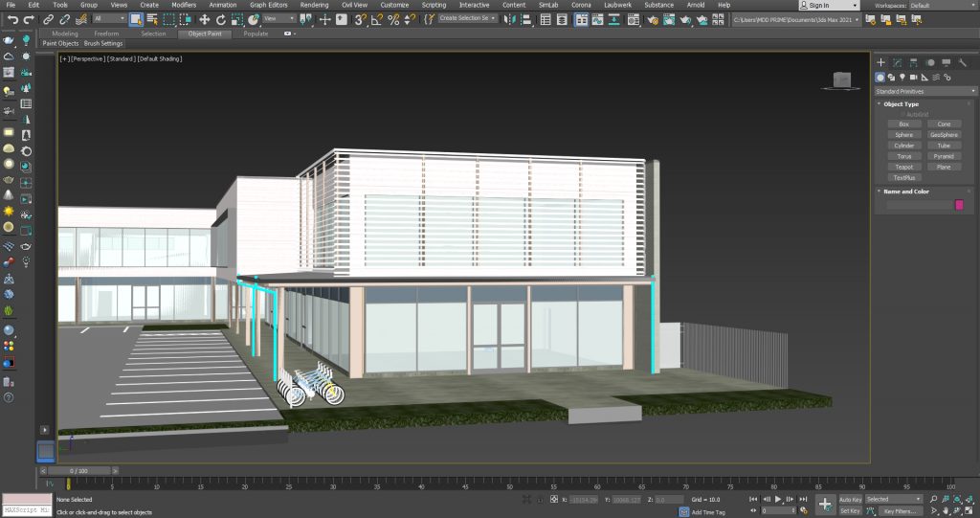
Task: Toggle the Angle Snap button
Action: pyautogui.click(x=377, y=19)
